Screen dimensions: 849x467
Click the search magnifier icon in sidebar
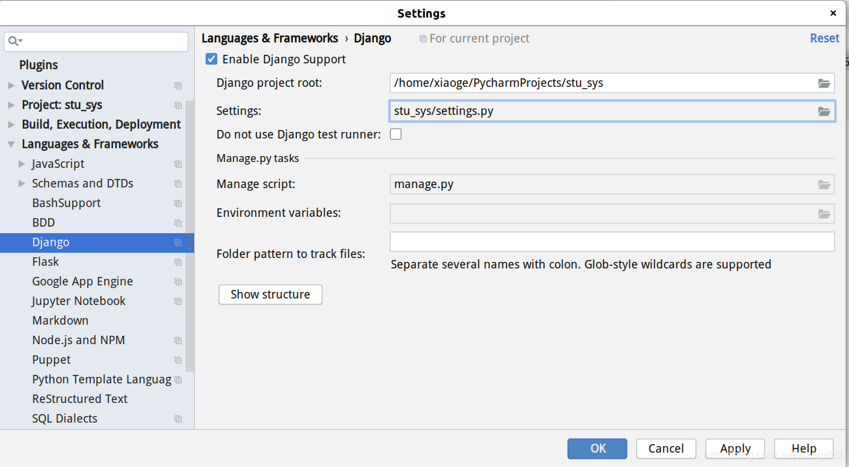coord(15,41)
